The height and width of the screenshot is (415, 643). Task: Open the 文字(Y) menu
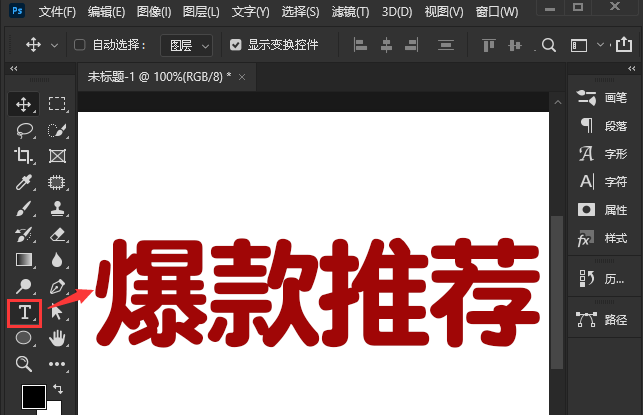251,12
